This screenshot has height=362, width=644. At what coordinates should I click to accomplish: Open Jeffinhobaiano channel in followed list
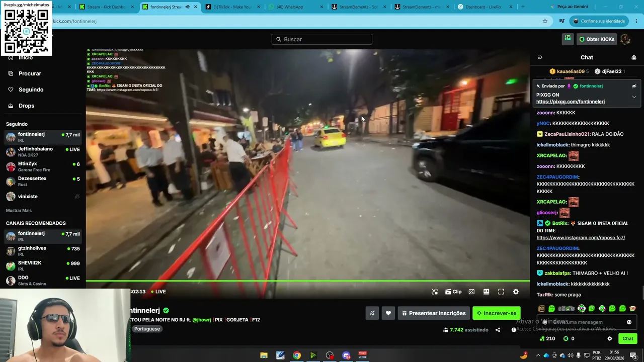click(43, 152)
